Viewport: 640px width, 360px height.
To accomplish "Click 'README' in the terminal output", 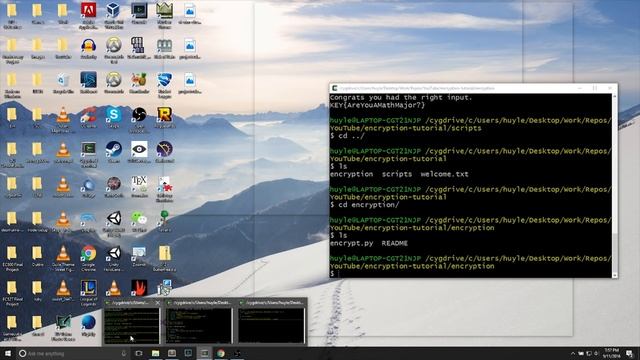I will (395, 243).
